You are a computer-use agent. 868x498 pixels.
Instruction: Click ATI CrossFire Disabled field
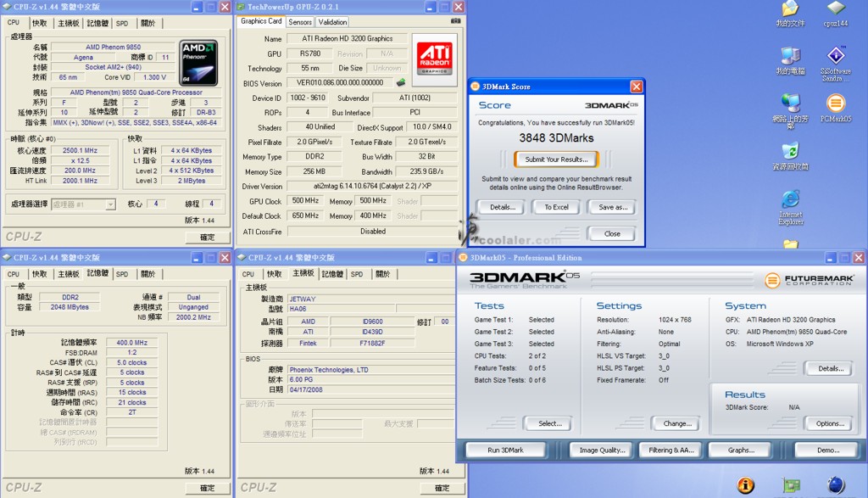tap(372, 232)
